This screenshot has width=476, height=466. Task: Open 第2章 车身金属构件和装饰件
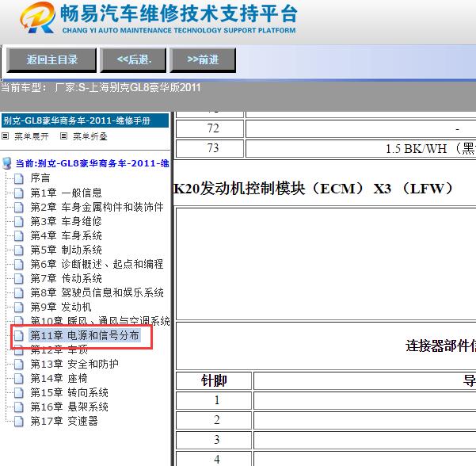coord(97,207)
